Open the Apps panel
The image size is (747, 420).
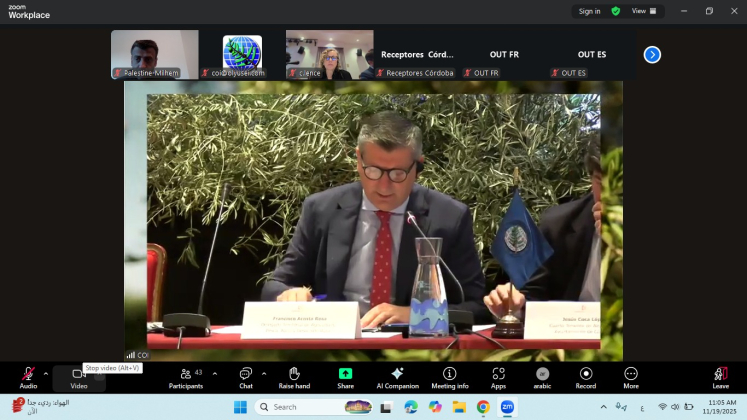click(x=498, y=375)
